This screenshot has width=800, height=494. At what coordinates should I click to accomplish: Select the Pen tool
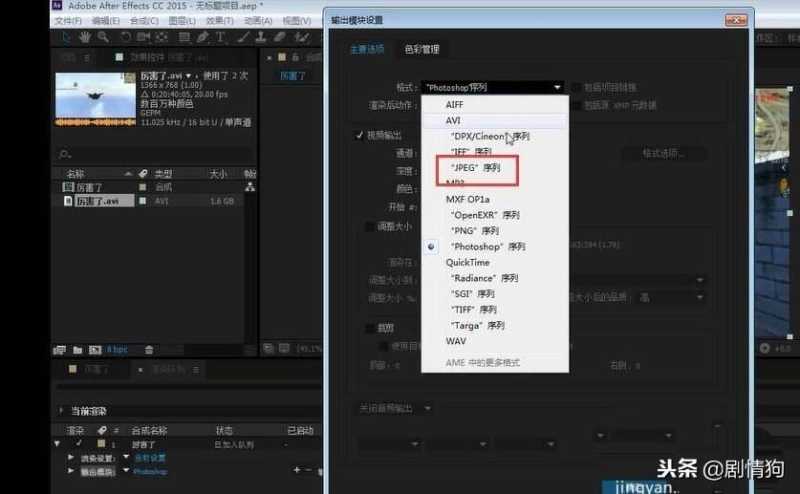(203, 37)
